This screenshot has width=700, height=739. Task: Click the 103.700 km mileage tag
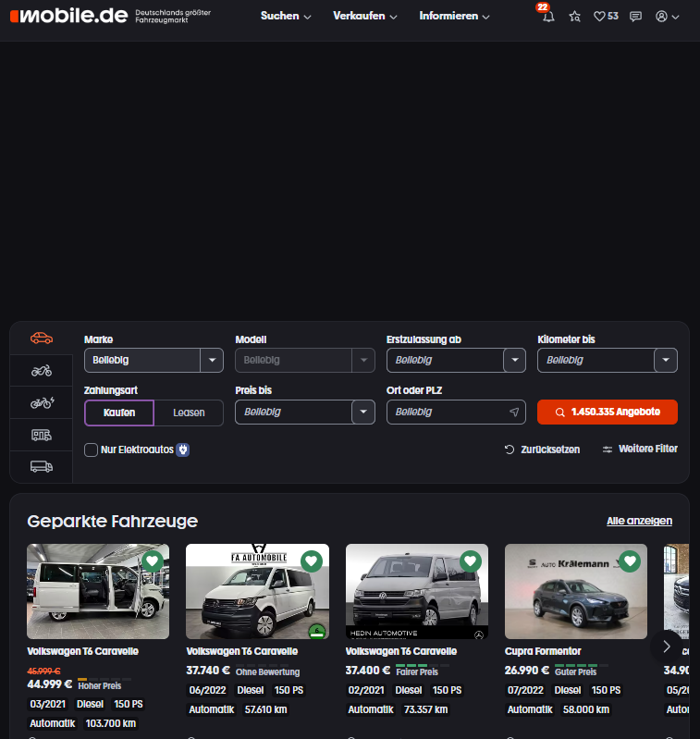111,723
